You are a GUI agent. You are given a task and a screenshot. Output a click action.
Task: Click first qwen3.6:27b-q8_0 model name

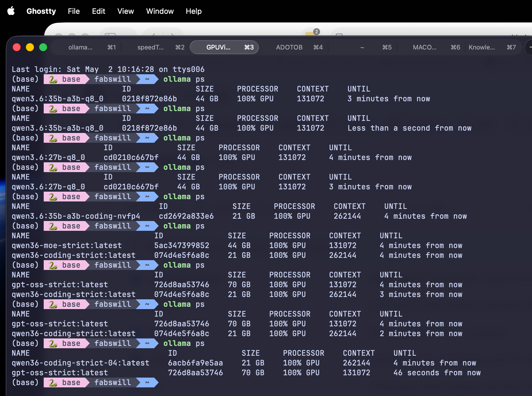(x=48, y=157)
